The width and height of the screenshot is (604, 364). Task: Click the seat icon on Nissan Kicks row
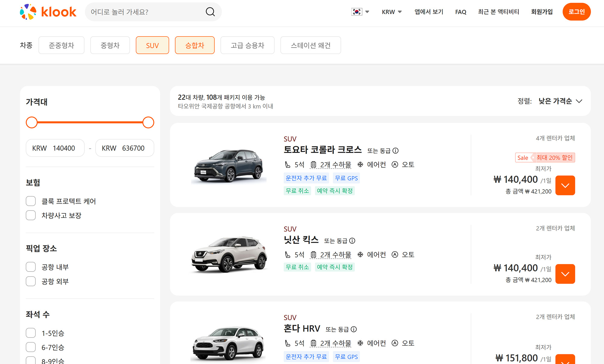point(288,255)
